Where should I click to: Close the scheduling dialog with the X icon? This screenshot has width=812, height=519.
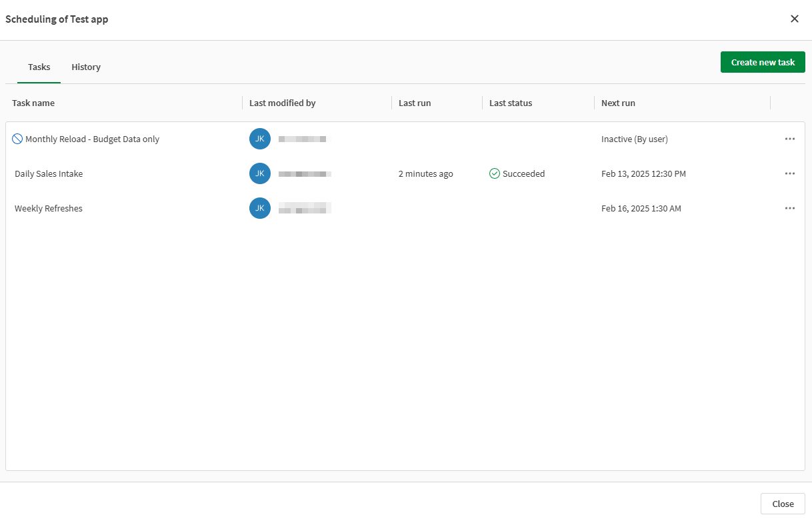pos(794,19)
